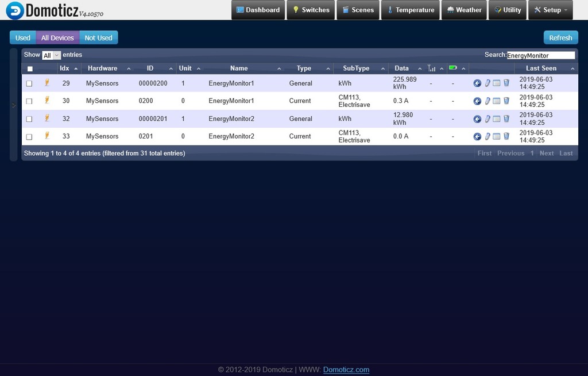Open the log icon for Idx 29
Screen dimensions: 588x376
497,83
